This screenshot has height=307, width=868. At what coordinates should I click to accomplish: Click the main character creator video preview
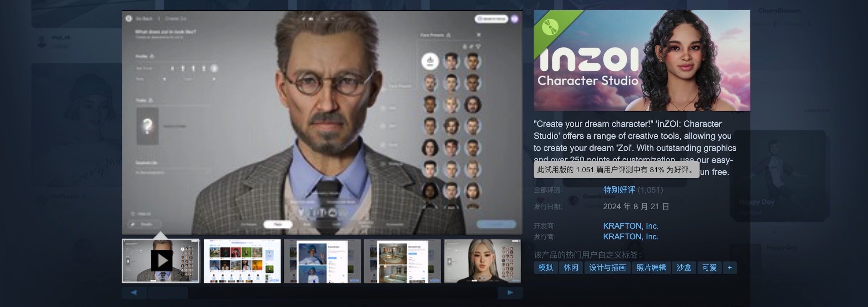pyautogui.click(x=322, y=122)
